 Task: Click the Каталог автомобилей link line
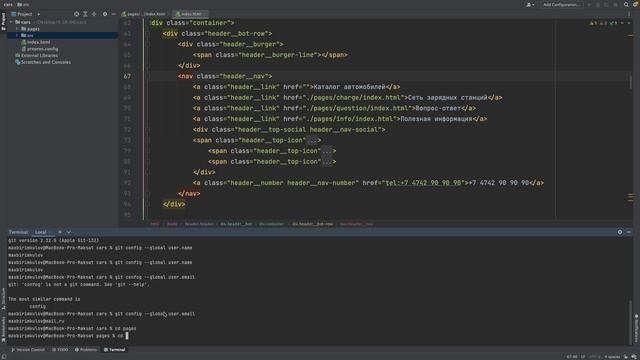[x=296, y=87]
